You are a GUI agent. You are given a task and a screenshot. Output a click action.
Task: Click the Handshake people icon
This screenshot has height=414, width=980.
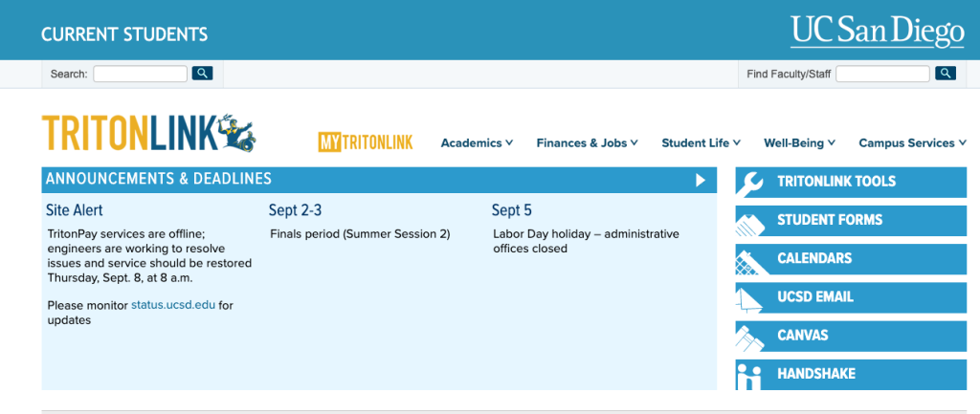751,374
